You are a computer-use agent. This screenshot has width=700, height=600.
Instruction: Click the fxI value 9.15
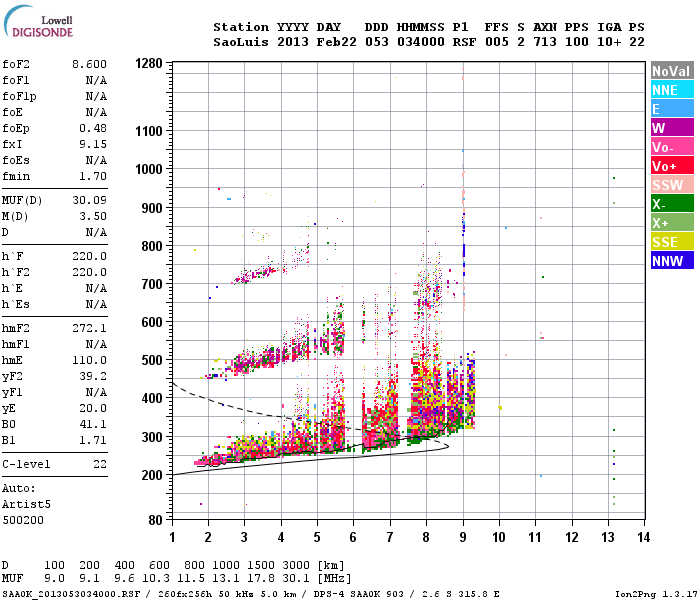coord(93,144)
